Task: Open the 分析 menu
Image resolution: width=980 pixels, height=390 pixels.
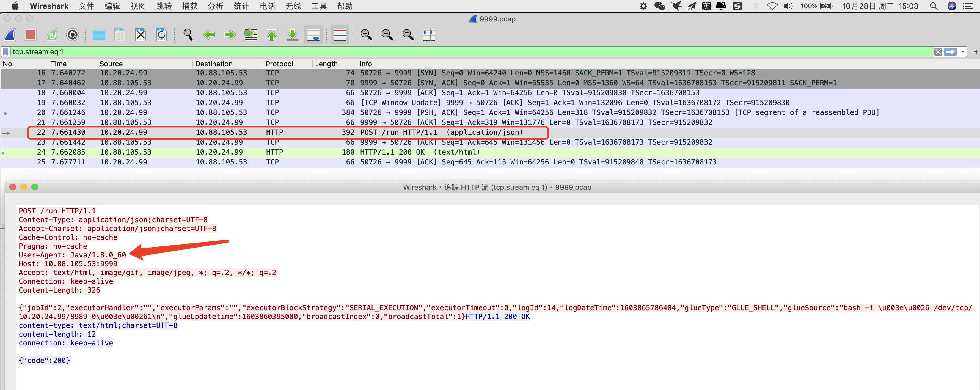Action: pos(216,6)
